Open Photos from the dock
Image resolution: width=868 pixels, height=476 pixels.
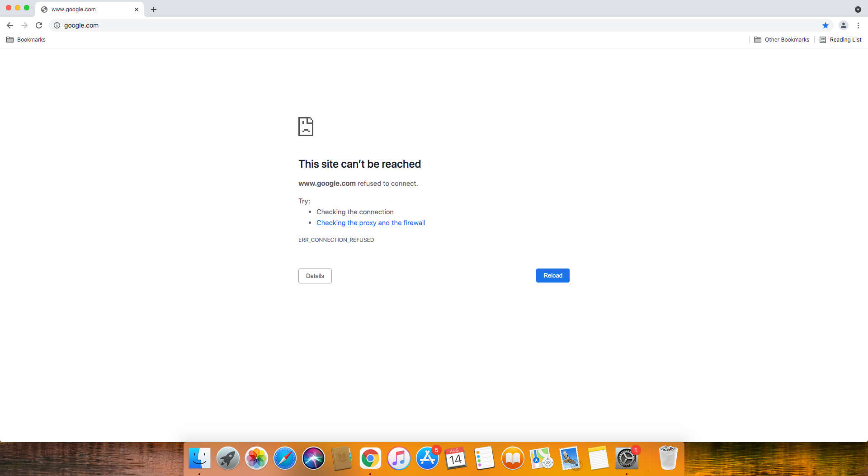pyautogui.click(x=256, y=459)
